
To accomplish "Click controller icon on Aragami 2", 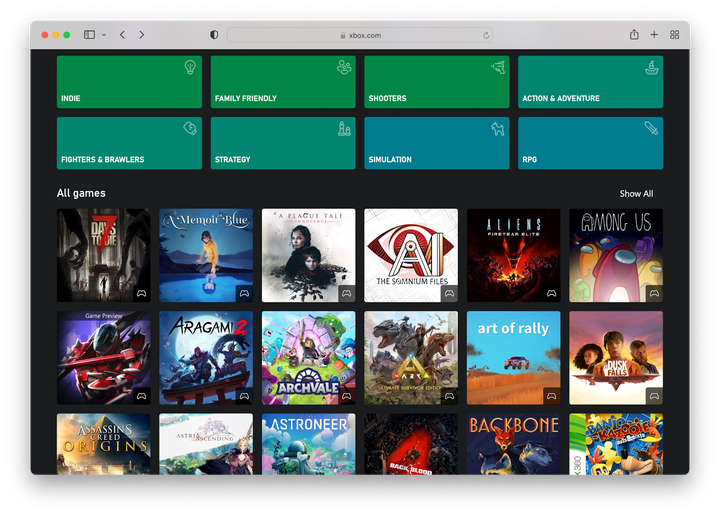I will tap(244, 396).
